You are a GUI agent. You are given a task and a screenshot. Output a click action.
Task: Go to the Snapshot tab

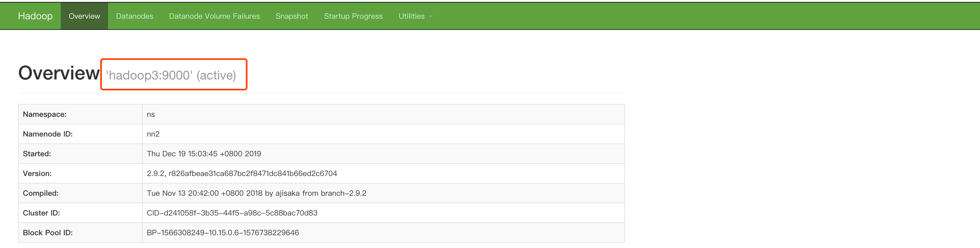[292, 16]
